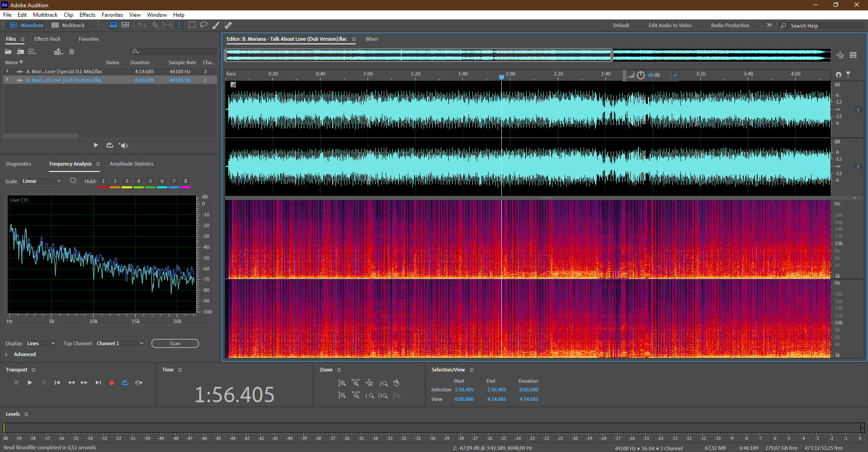Click the Scan button
The height and width of the screenshot is (452, 868).
pos(175,343)
